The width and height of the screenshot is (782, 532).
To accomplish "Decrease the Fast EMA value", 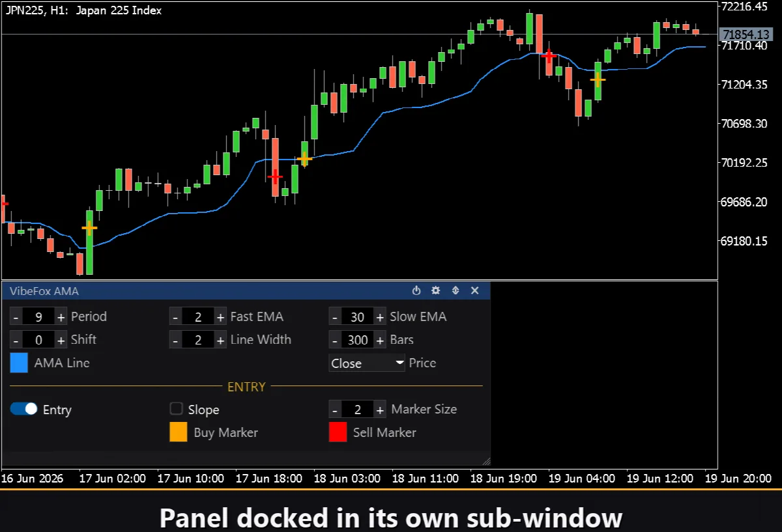I will point(175,317).
